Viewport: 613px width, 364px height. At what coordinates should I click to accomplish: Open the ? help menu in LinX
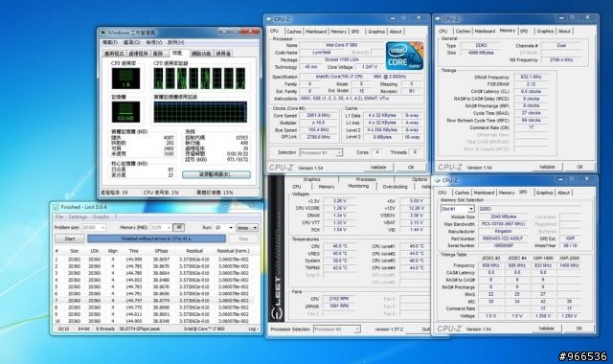tap(116, 217)
